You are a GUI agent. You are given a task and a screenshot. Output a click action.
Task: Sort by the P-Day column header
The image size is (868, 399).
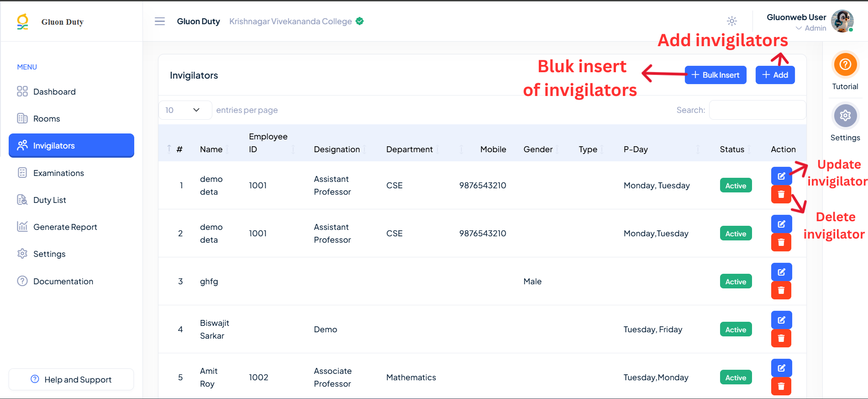tap(636, 149)
